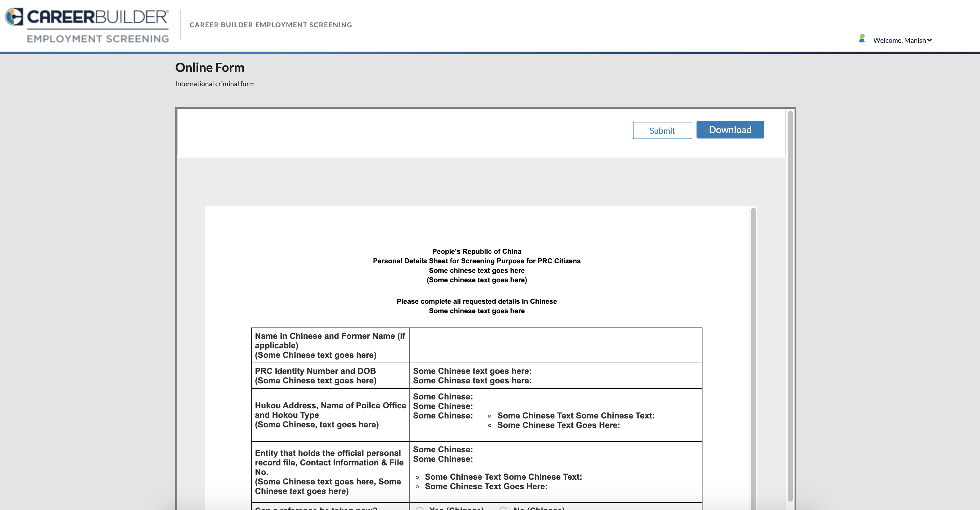
Task: Click the 'International criminal form' subtitle
Action: coord(215,84)
